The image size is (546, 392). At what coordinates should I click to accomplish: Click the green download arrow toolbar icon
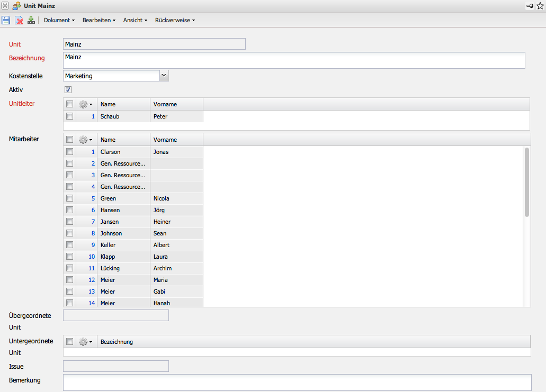[x=31, y=20]
